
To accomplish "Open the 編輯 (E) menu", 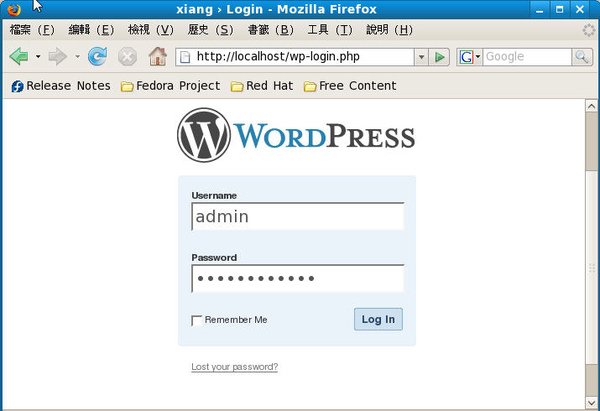I will [91, 30].
